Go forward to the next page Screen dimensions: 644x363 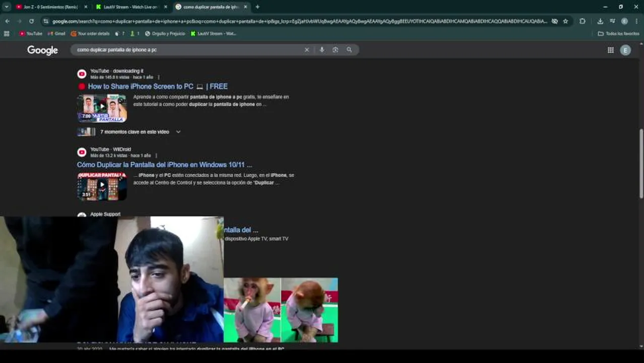tap(19, 21)
